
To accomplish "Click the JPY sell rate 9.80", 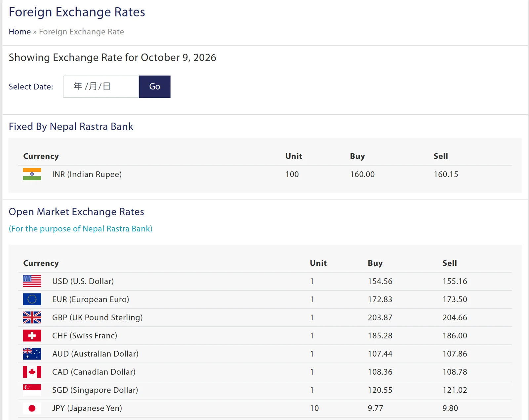I will pyautogui.click(x=450, y=408).
